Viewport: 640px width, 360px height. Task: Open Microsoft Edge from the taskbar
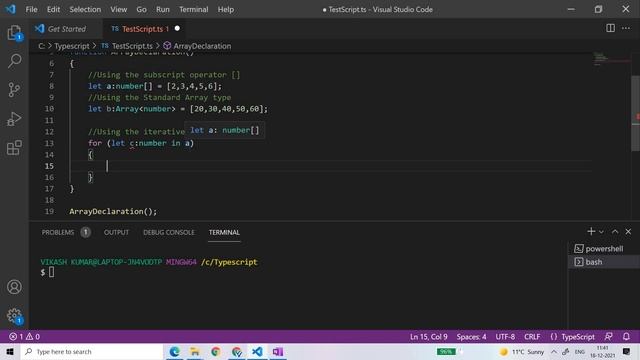tap(174, 351)
